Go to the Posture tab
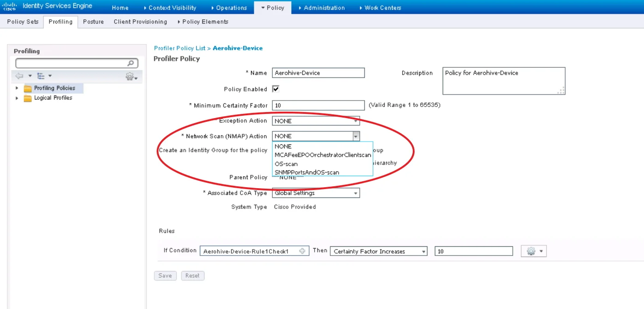644x309 pixels. tap(93, 22)
